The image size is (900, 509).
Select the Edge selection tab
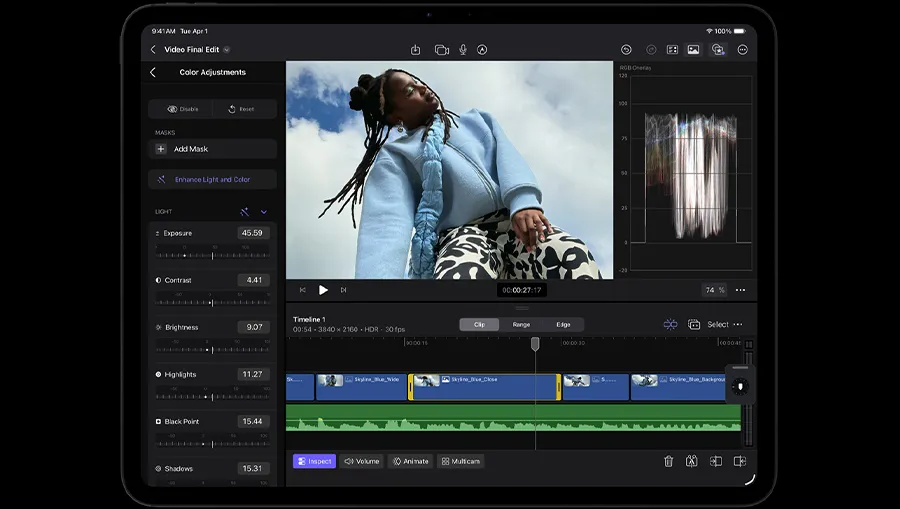tap(563, 324)
